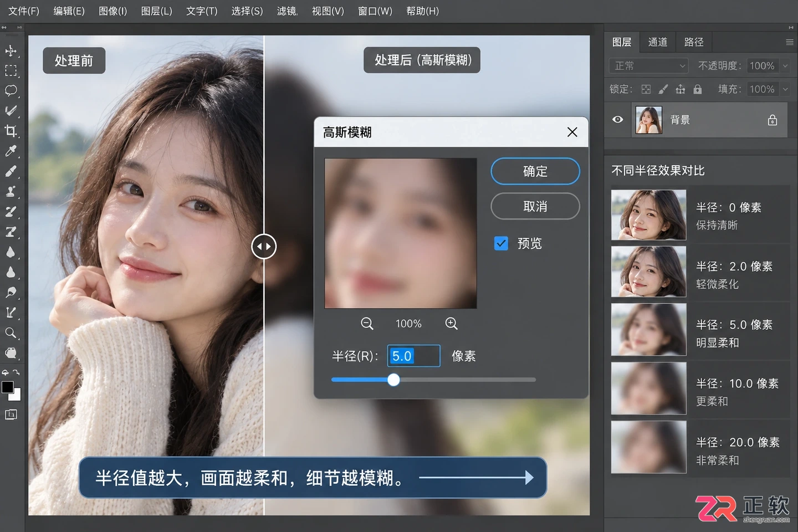
Task: Expand the 填充 fill arrow
Action: (x=785, y=89)
